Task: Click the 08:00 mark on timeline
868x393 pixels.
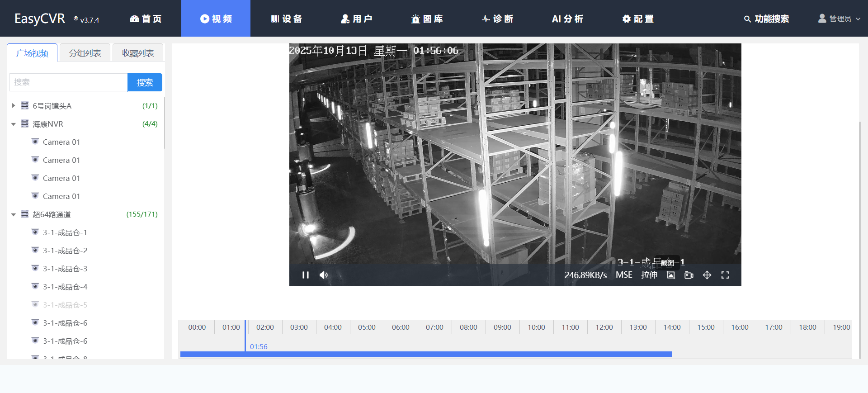Action: pyautogui.click(x=468, y=327)
